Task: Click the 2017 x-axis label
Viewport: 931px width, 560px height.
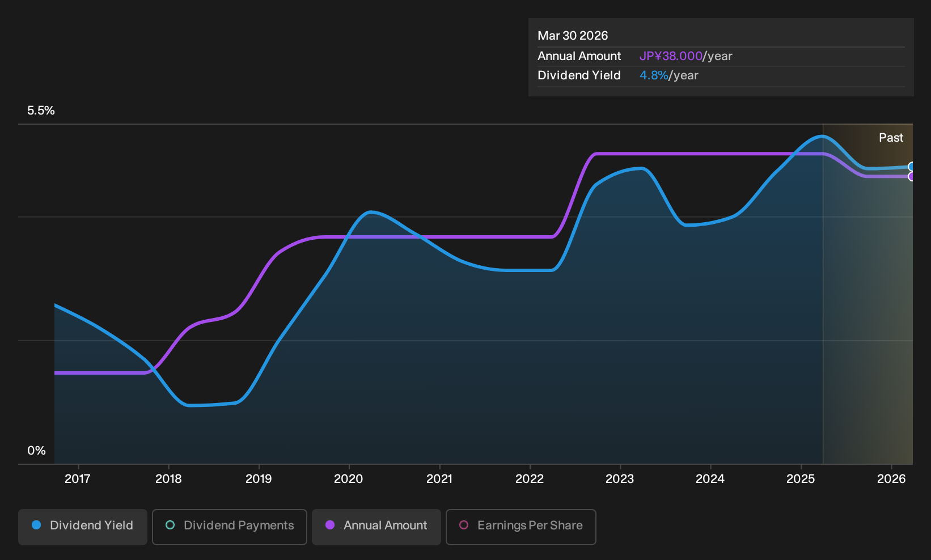Action: (x=78, y=479)
